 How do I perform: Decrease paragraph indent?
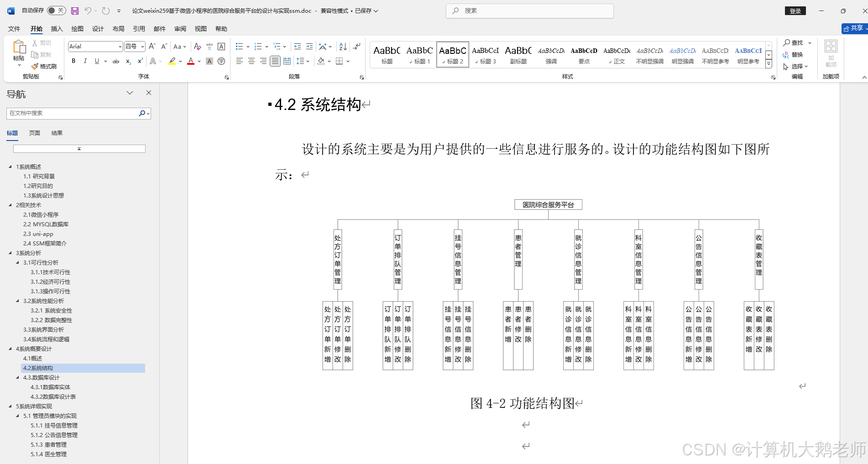298,46
